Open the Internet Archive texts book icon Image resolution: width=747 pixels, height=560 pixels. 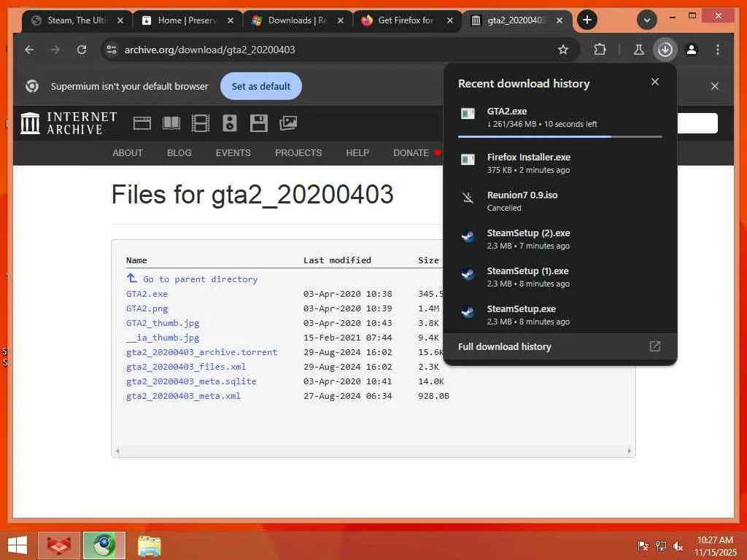click(x=171, y=123)
